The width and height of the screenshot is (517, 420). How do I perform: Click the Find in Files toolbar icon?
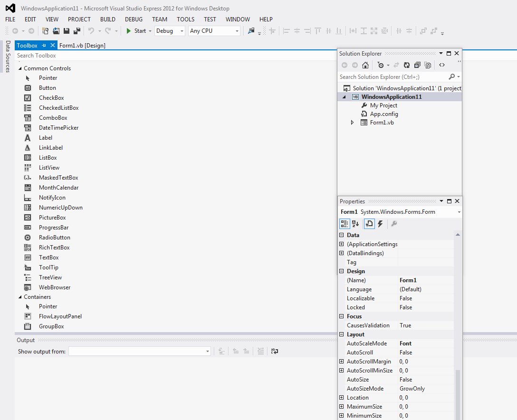251,31
